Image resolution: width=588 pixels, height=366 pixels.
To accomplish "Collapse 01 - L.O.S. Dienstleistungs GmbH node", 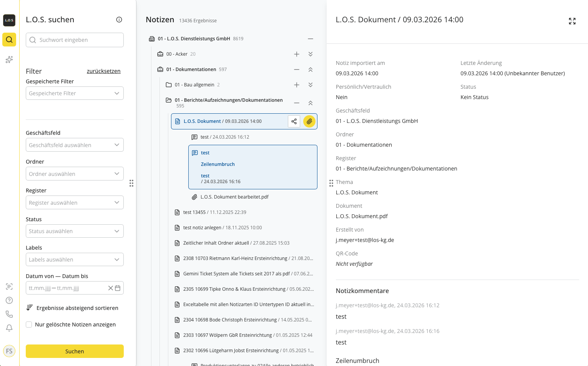I will tap(311, 39).
